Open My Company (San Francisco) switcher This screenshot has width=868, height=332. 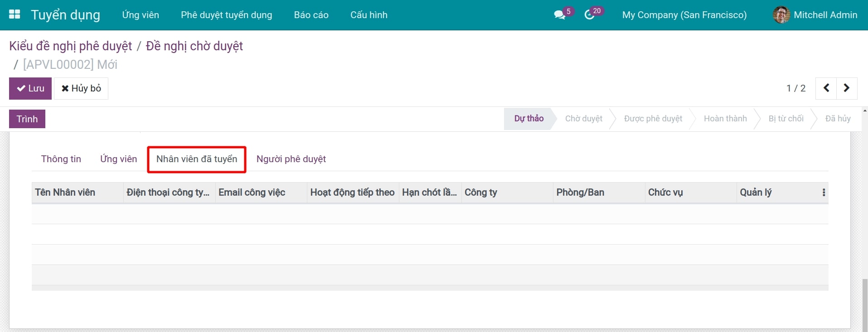point(684,15)
